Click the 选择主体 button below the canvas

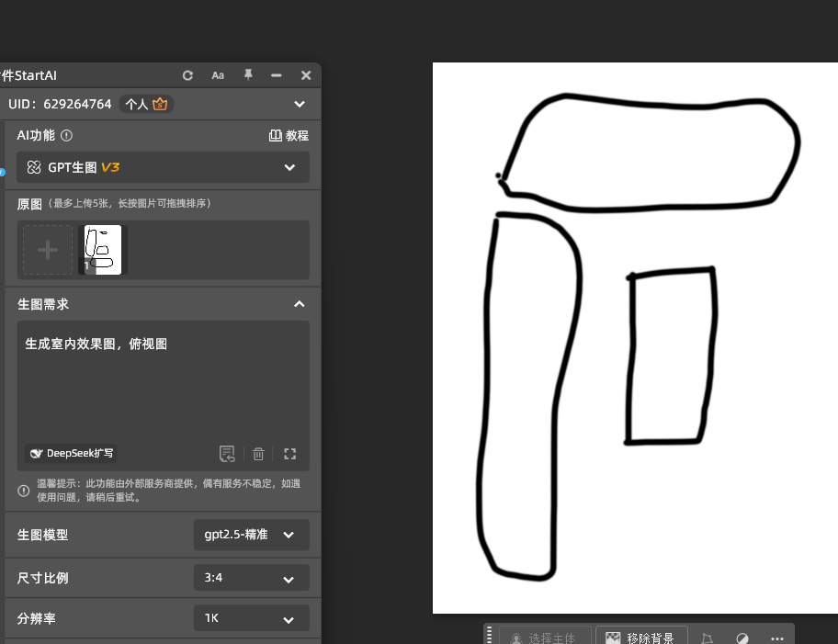(545, 636)
